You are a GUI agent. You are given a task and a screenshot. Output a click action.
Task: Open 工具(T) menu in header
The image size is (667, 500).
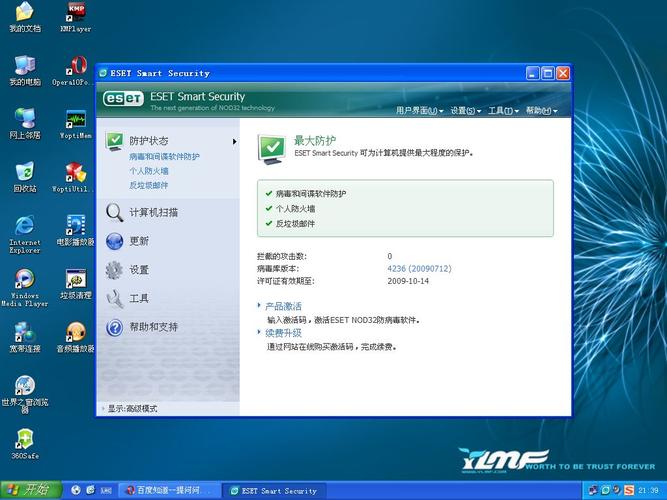[x=503, y=111]
